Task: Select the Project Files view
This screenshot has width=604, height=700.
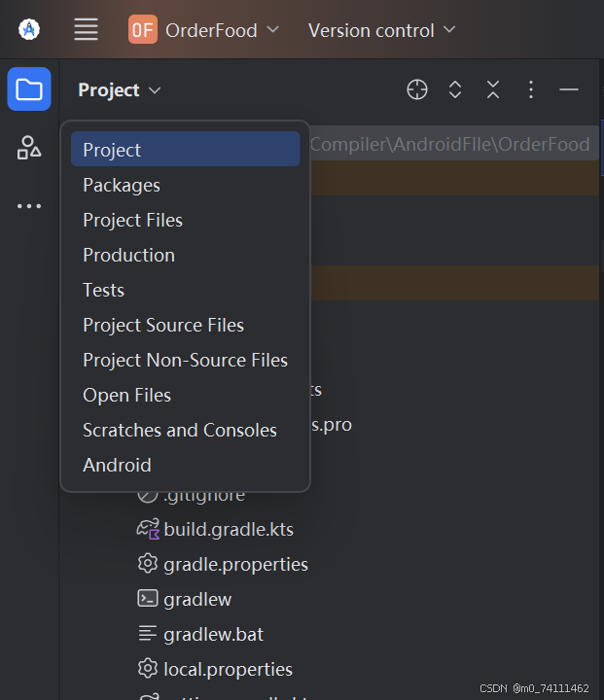Action: [186, 220]
